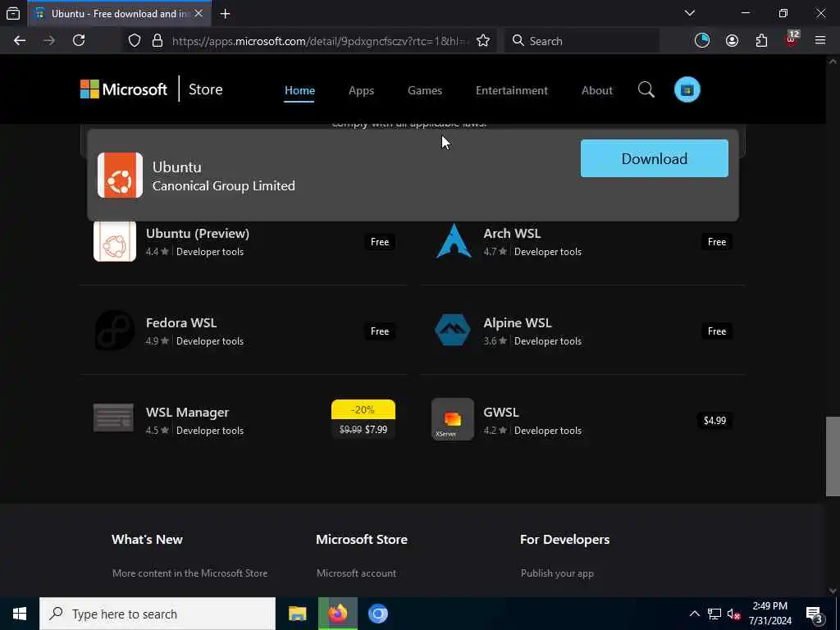Go back to the previous page
Image resolution: width=840 pixels, height=630 pixels.
(20, 41)
